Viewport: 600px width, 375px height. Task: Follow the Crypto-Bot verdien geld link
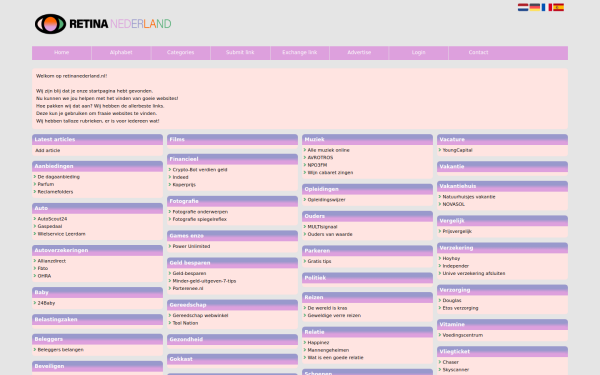point(200,170)
